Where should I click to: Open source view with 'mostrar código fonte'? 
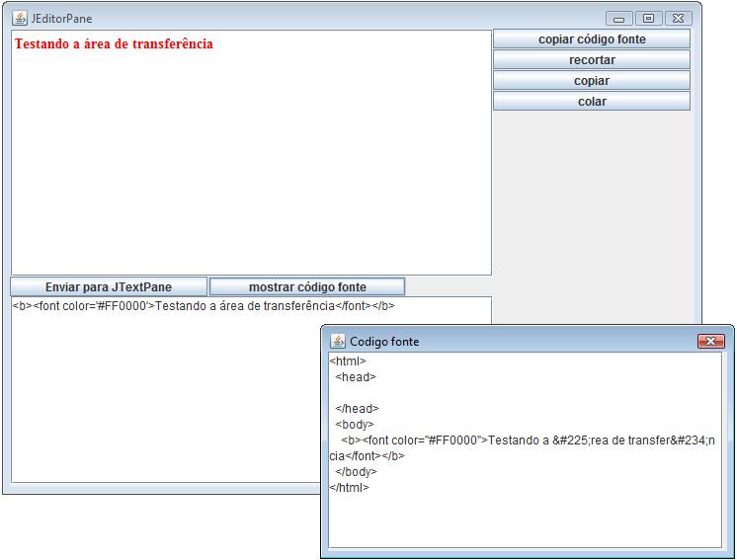(307, 286)
